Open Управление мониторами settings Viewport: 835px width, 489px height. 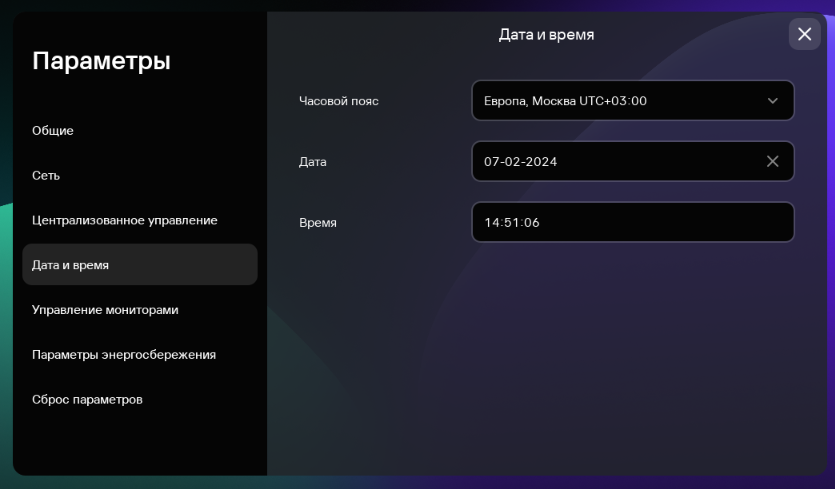(105, 310)
